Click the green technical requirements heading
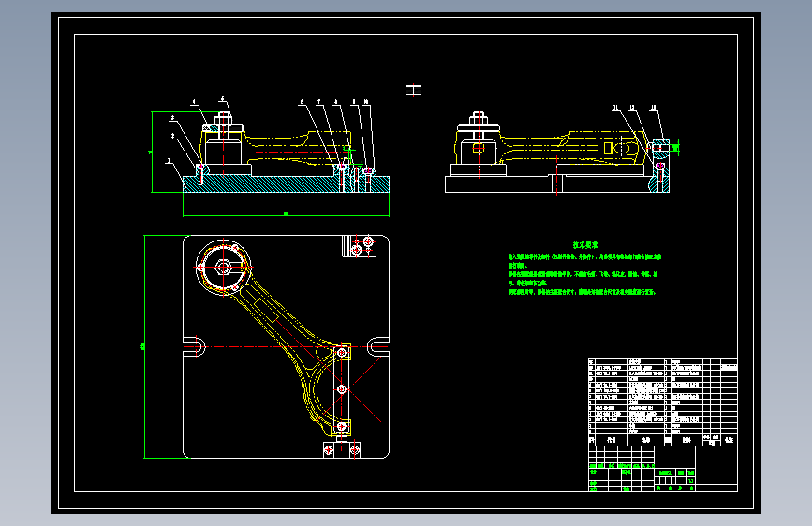The height and width of the screenshot is (526, 812). 585,244
